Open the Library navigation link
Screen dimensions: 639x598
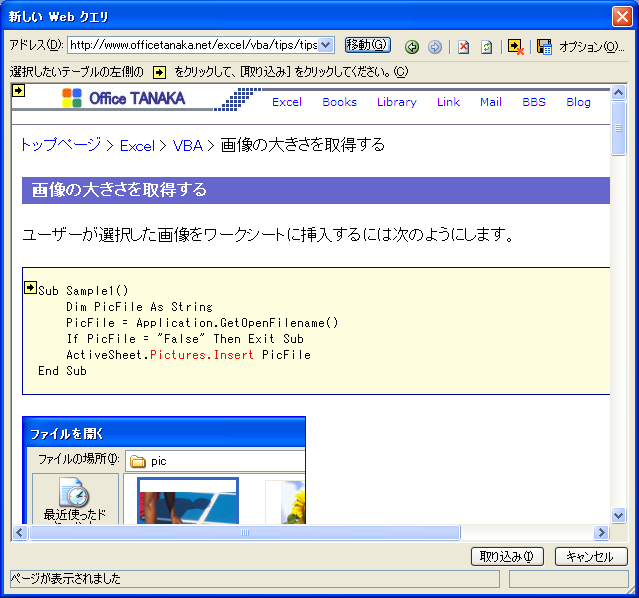(x=397, y=102)
